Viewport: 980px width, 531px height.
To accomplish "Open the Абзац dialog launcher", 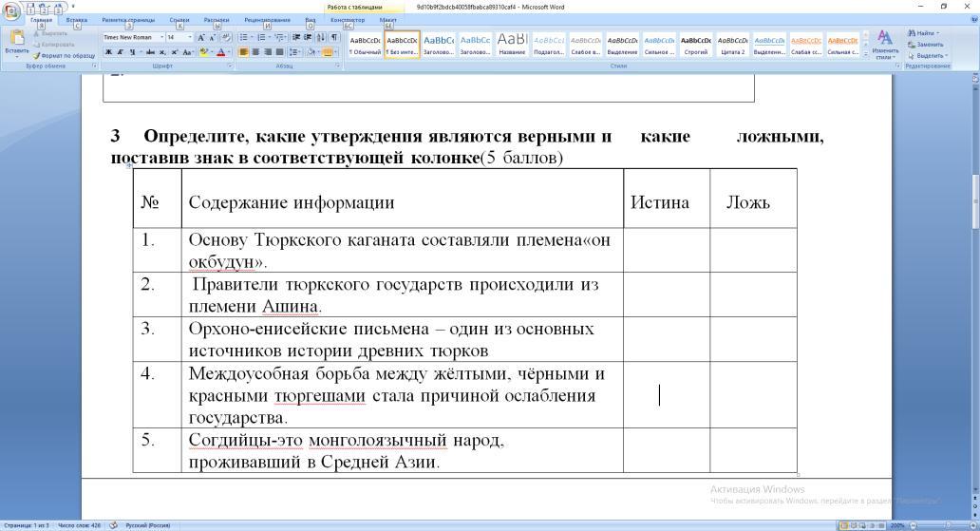I will pyautogui.click(x=337, y=65).
